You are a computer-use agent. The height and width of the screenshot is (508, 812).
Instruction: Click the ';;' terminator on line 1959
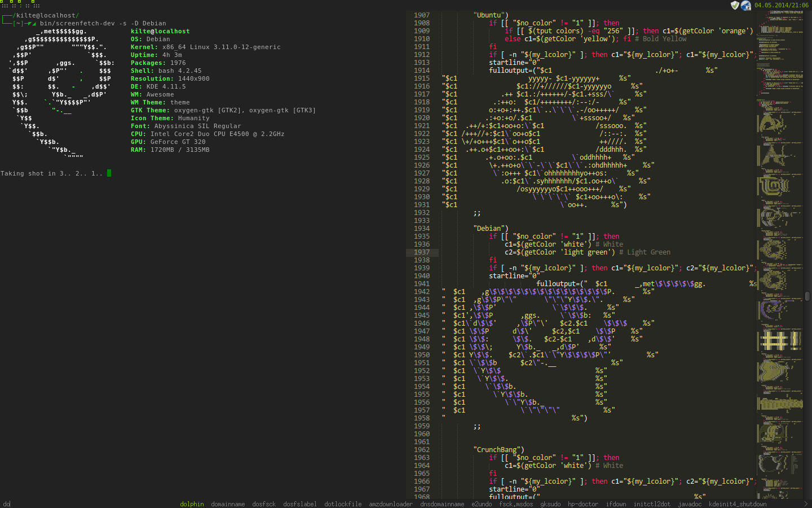477,426
